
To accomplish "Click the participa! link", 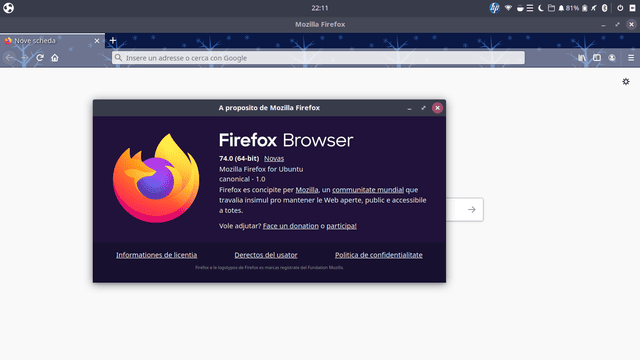I will coord(341,226).
